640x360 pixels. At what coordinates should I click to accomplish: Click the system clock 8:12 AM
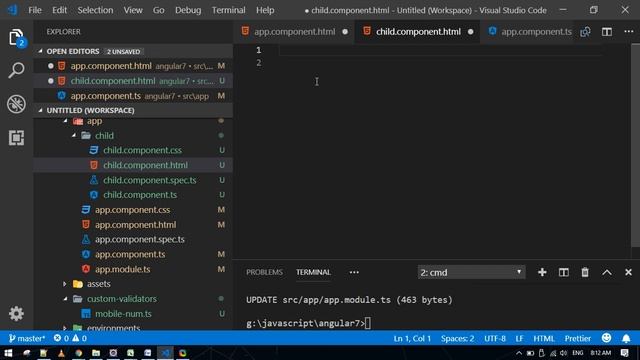click(600, 353)
